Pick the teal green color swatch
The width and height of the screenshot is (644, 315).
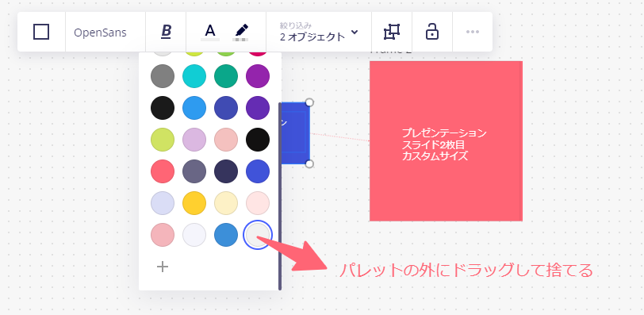(226, 76)
